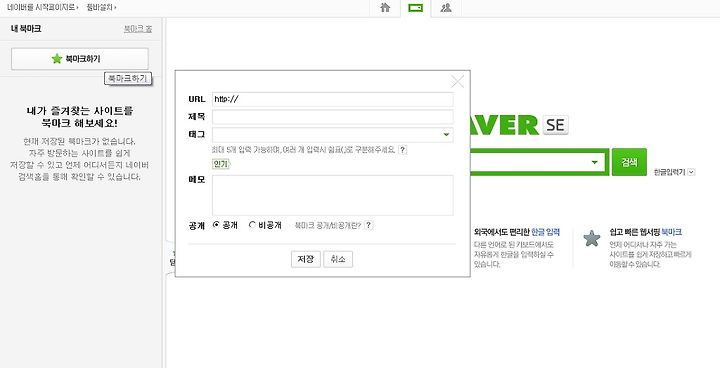Click into the 메모 memo textarea
720x368 pixels.
(332, 195)
